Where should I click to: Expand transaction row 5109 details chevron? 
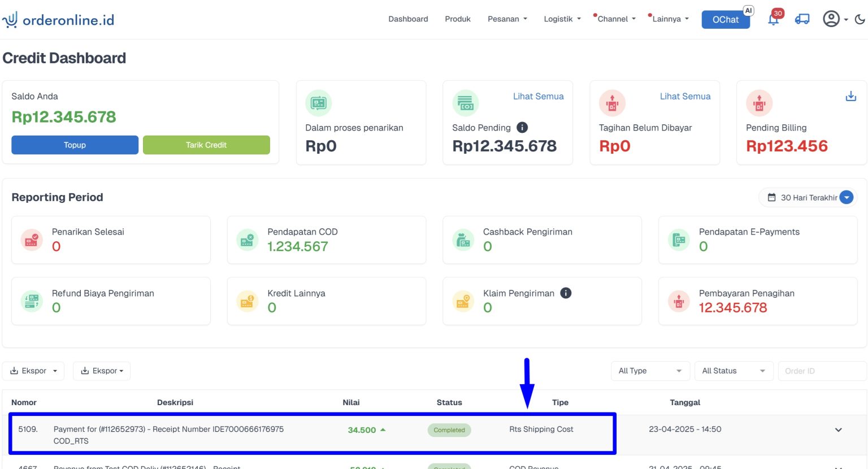click(x=839, y=430)
